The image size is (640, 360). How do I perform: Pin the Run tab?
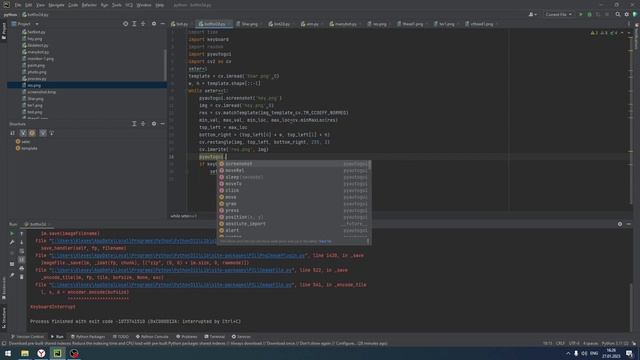tap(12, 276)
